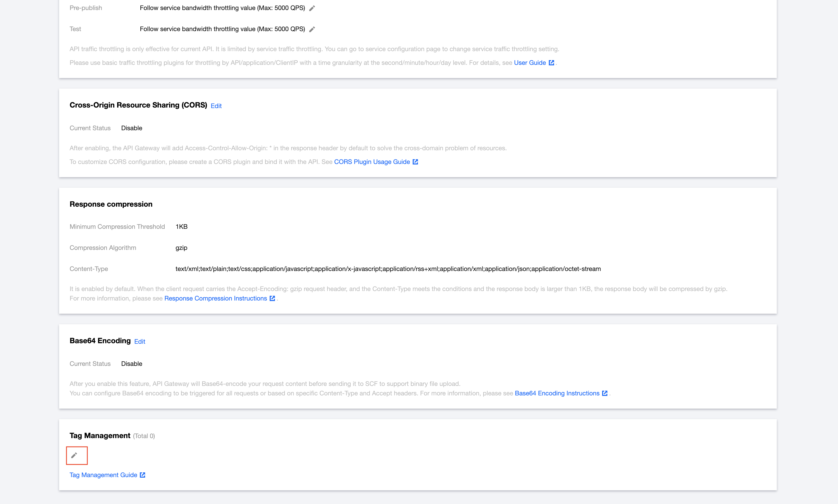This screenshot has width=838, height=504.
Task: Click the pencil icon beside Test throttling
Action: coord(312,29)
